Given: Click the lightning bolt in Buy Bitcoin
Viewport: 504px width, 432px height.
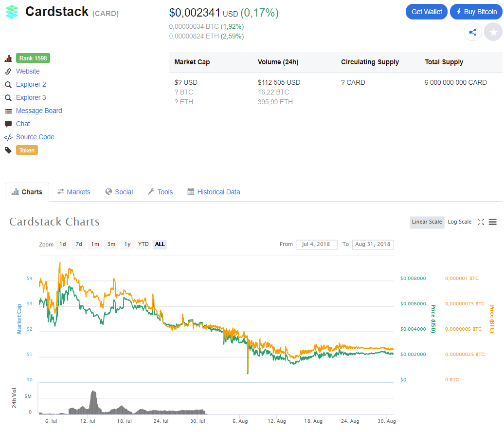Looking at the screenshot, I should (x=459, y=12).
